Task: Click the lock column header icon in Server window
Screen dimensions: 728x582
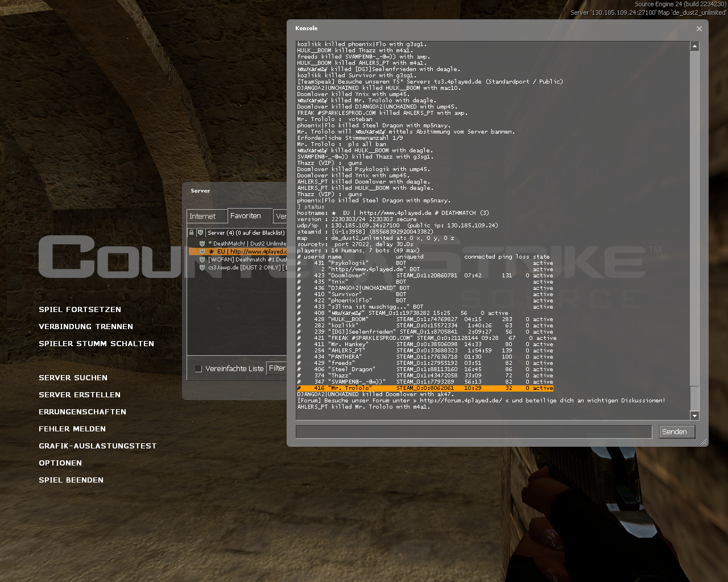Action: click(192, 232)
